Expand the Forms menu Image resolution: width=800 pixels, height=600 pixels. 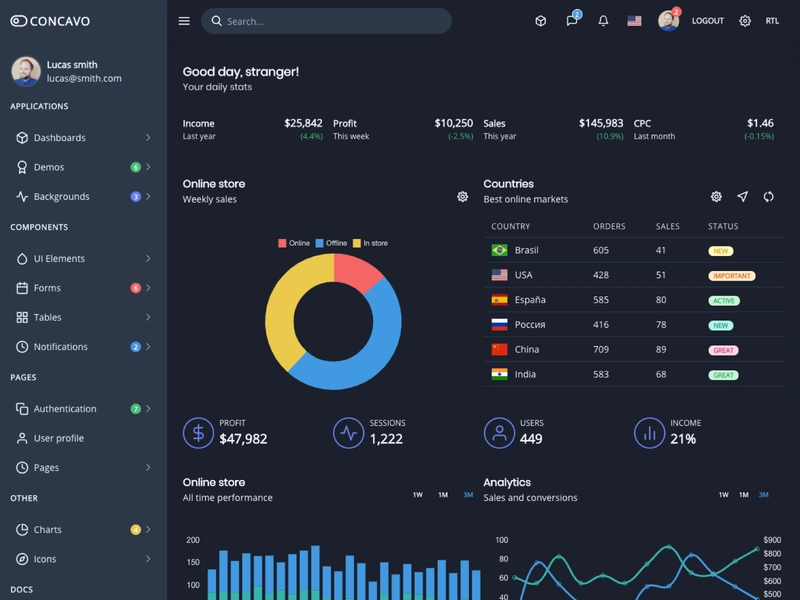[83, 288]
